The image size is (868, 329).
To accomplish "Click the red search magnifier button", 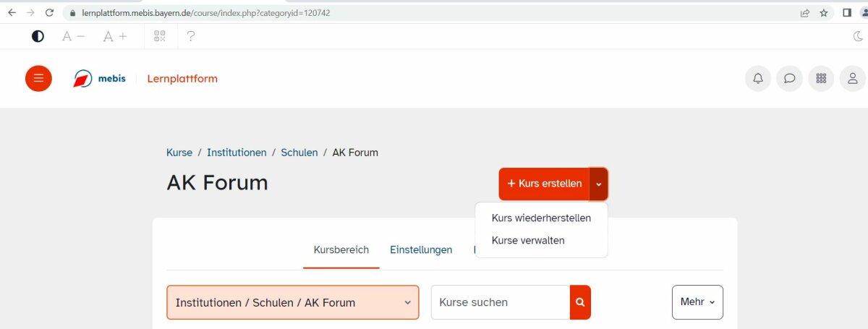I will [x=580, y=302].
